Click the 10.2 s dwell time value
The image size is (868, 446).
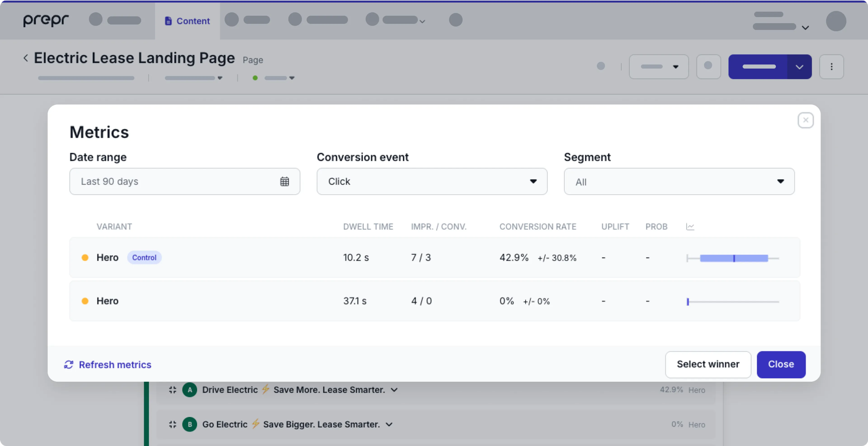point(356,258)
